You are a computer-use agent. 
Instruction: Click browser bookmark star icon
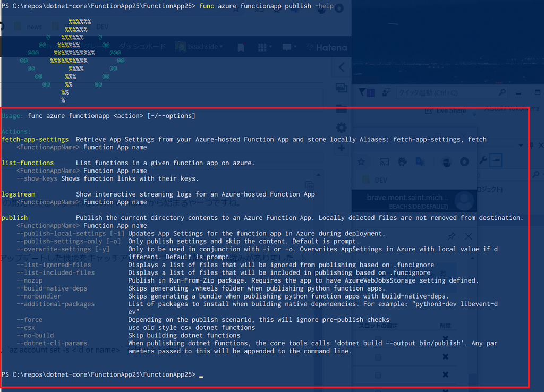pos(361,161)
